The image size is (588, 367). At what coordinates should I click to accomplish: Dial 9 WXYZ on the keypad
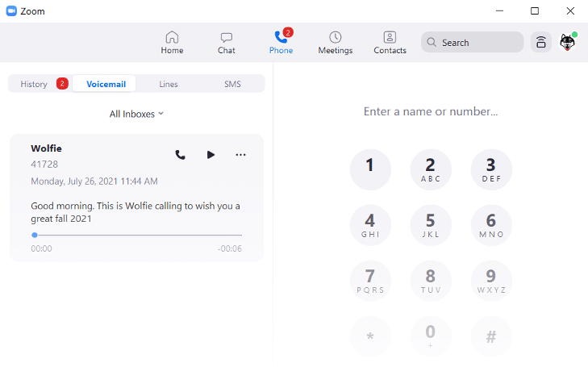click(x=491, y=281)
